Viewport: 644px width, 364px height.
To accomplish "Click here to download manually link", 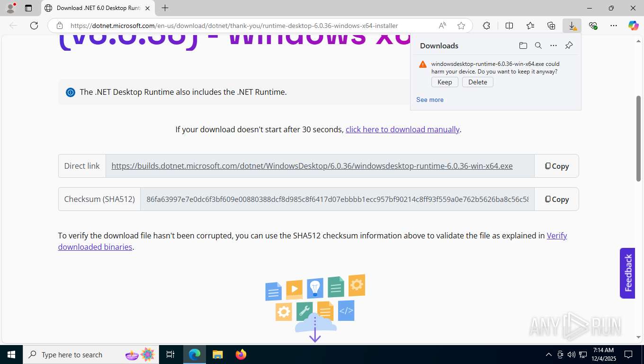I will [x=402, y=129].
